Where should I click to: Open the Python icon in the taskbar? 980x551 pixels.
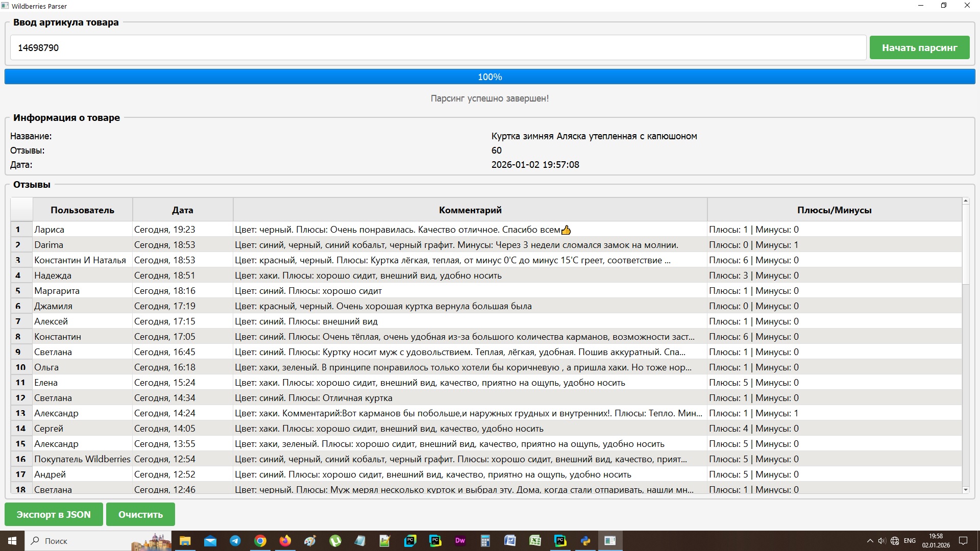585,541
